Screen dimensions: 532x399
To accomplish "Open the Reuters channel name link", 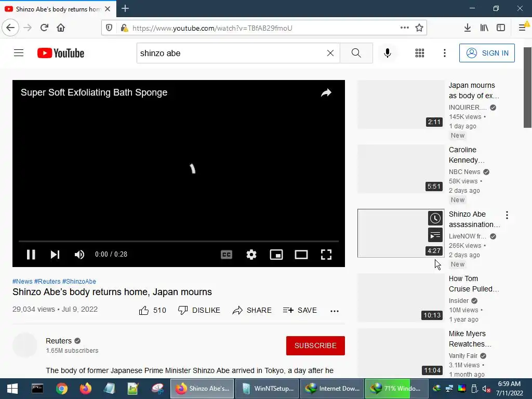I will [x=59, y=341].
